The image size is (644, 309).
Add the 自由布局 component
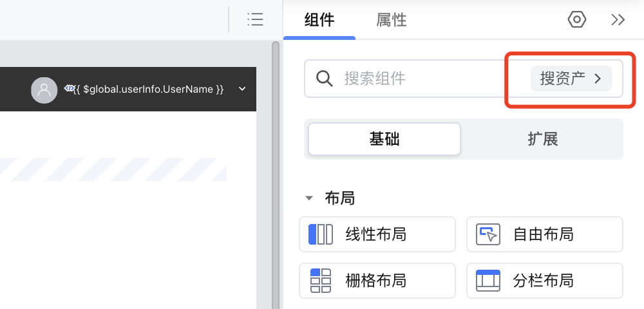tap(545, 234)
